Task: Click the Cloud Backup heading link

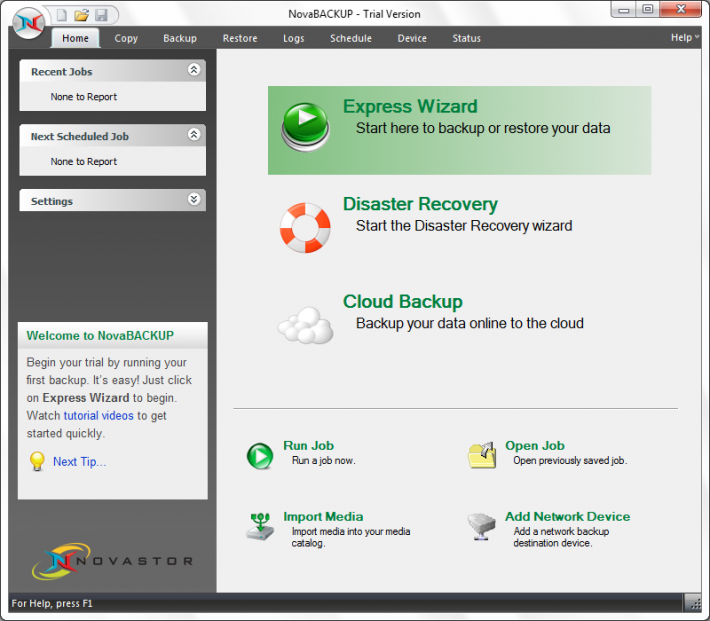Action: (x=403, y=302)
